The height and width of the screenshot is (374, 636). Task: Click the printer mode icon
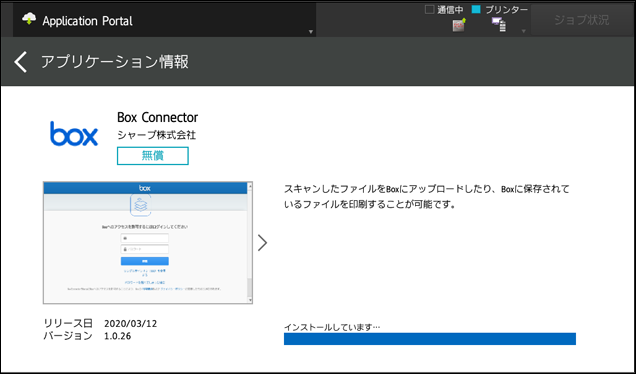(499, 25)
